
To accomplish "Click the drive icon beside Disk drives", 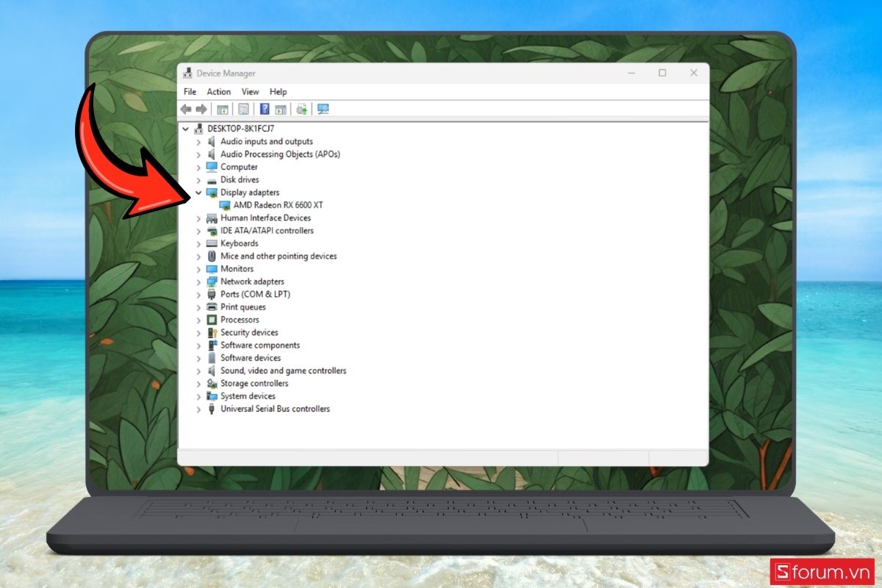I will click(x=212, y=180).
